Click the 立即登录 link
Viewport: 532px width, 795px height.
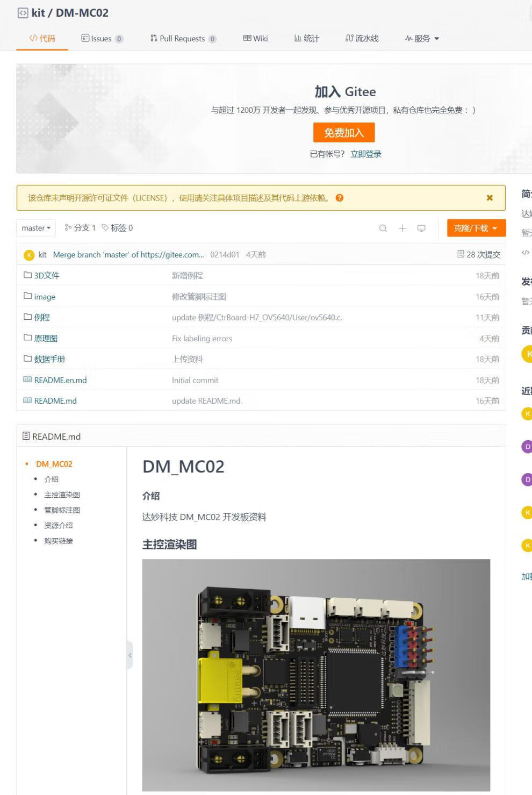point(366,154)
